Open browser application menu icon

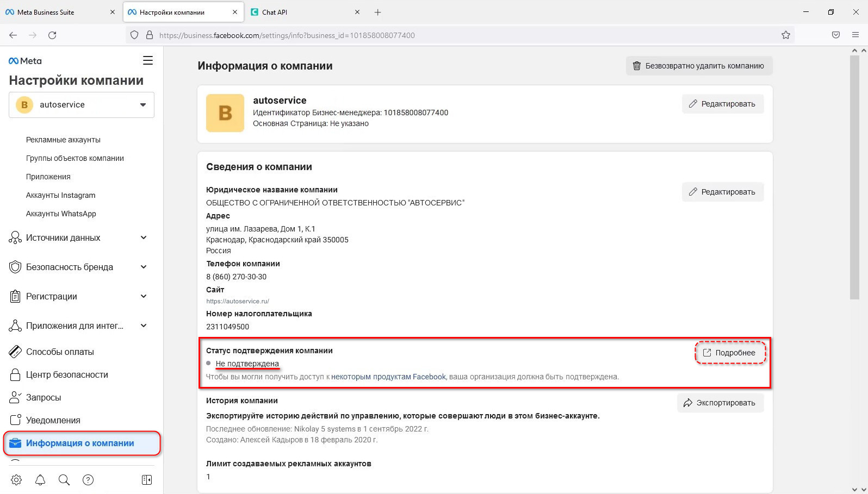click(855, 35)
